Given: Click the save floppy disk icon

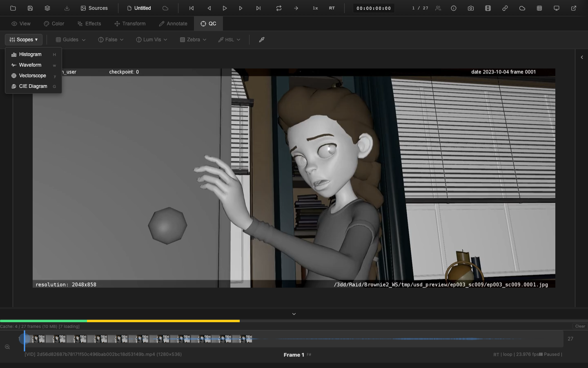Looking at the screenshot, I should [x=30, y=8].
